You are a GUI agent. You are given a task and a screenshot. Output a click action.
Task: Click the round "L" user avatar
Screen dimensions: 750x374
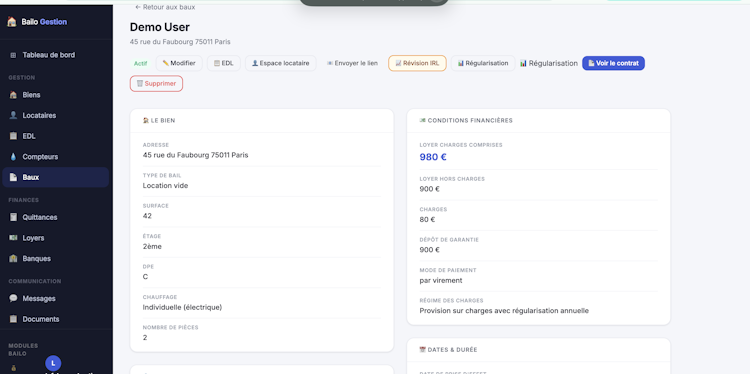[x=53, y=363]
